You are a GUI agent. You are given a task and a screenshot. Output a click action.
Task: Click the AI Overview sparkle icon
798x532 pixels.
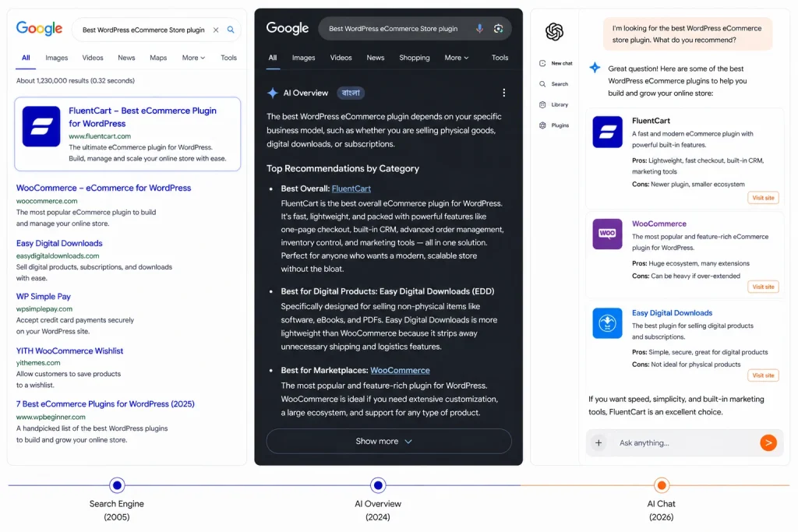(272, 93)
